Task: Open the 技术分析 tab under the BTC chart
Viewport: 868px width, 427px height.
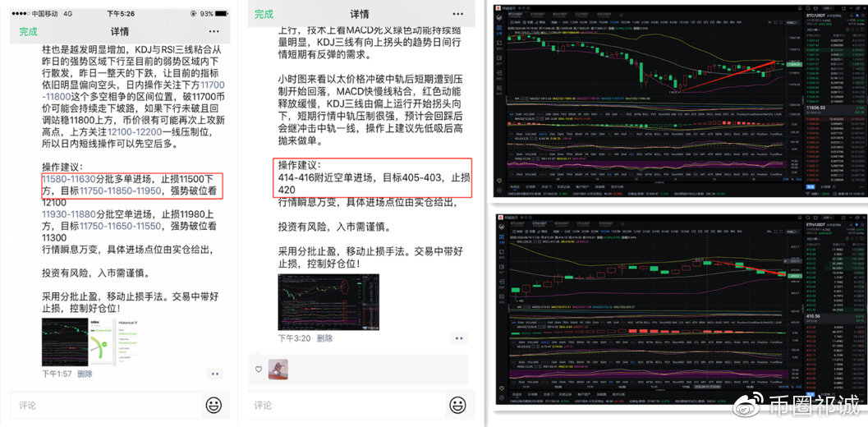Action: coord(618,186)
